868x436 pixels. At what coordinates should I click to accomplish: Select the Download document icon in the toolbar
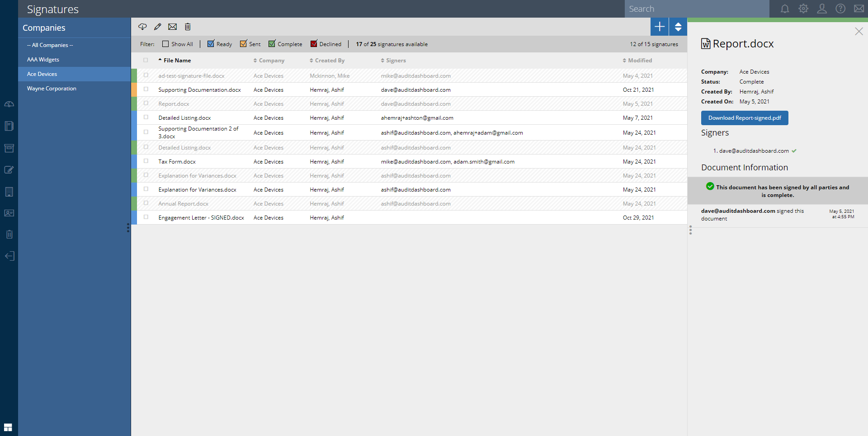[143, 27]
